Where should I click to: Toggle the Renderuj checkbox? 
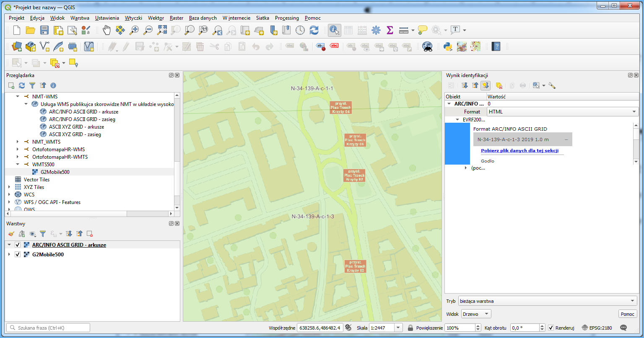pos(551,328)
